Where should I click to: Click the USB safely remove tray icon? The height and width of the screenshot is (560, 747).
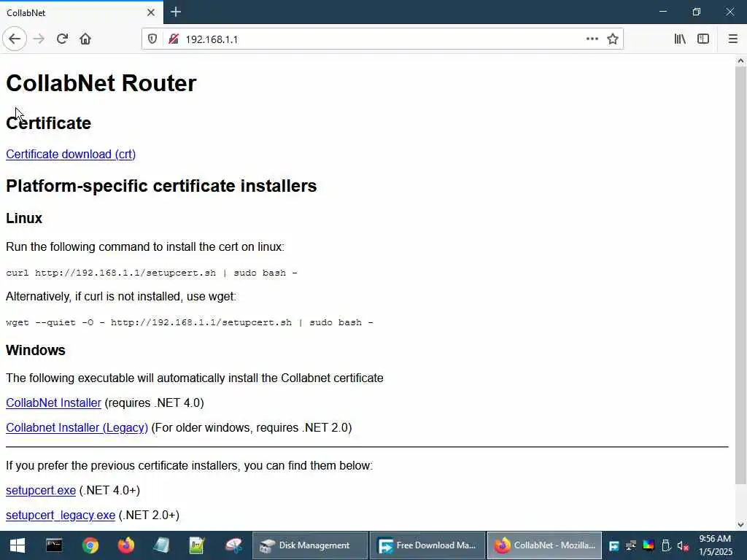point(666,545)
